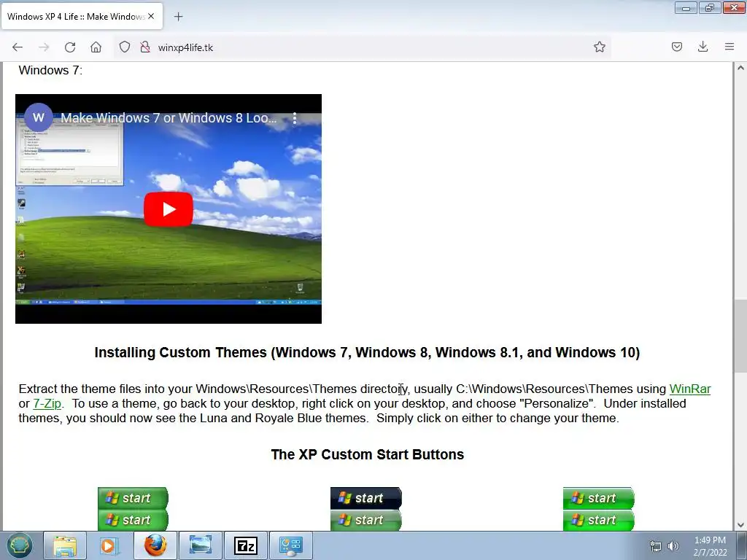Go back to the previous page
This screenshot has width=747, height=560.
[x=18, y=47]
